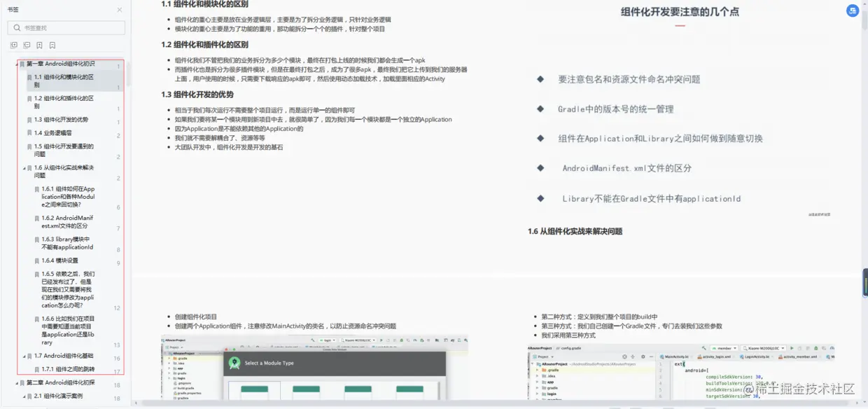Close the 书签 bookmarks panel

[120, 10]
